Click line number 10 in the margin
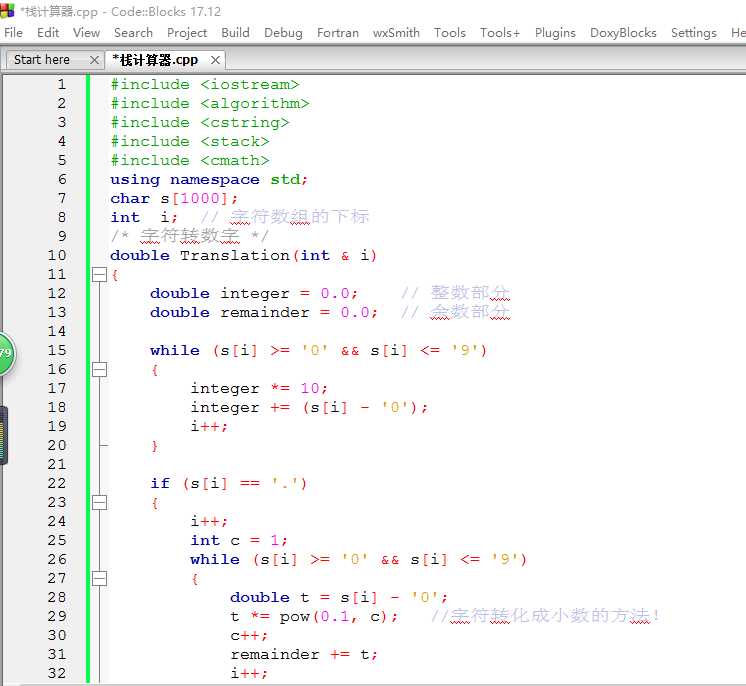The width and height of the screenshot is (746, 686). click(57, 255)
